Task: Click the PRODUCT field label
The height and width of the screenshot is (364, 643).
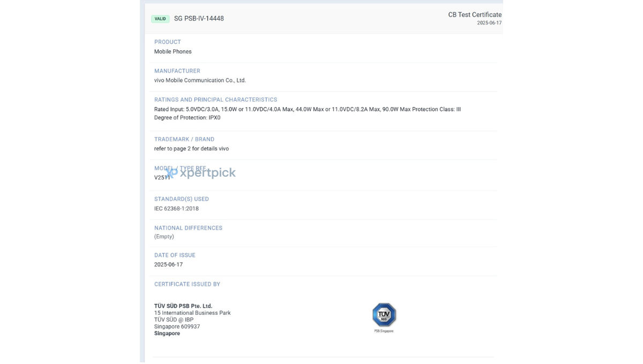Action: click(x=168, y=42)
